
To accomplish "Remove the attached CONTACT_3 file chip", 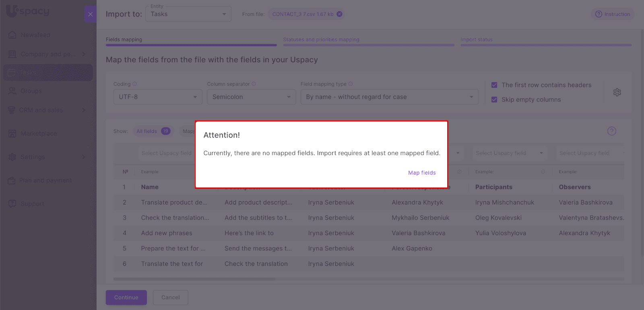I will [340, 14].
